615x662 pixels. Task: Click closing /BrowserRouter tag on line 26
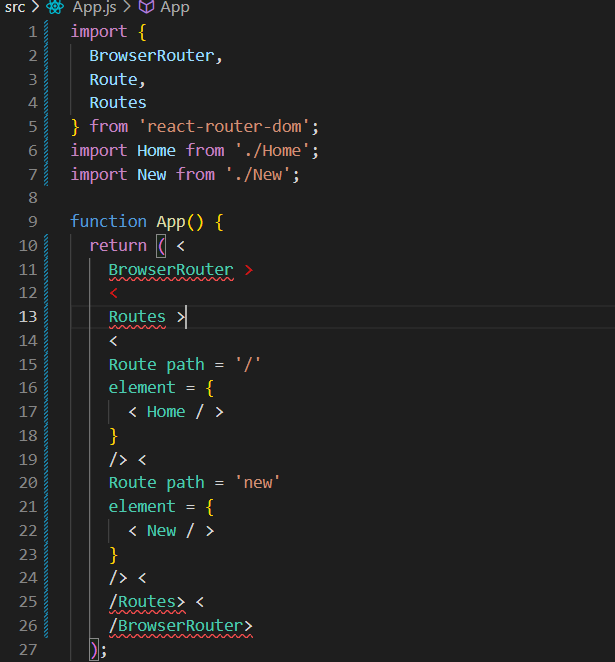point(181,626)
